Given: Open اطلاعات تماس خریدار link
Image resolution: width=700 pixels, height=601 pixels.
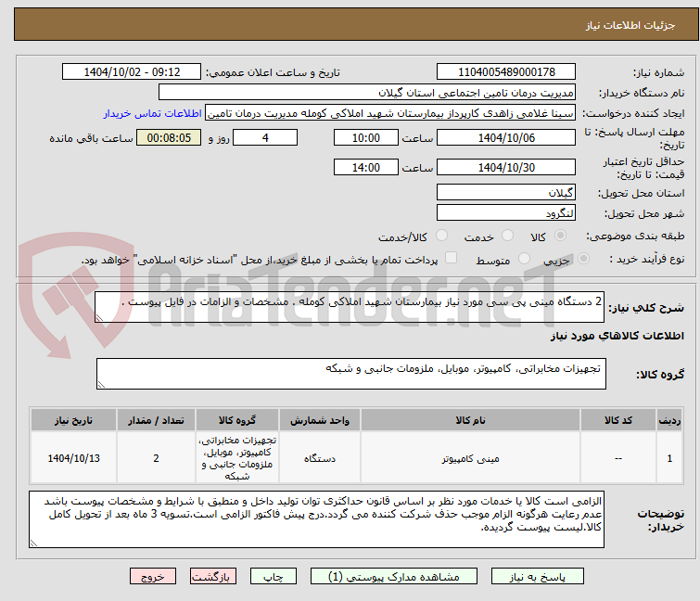Looking at the screenshot, I should (x=153, y=113).
